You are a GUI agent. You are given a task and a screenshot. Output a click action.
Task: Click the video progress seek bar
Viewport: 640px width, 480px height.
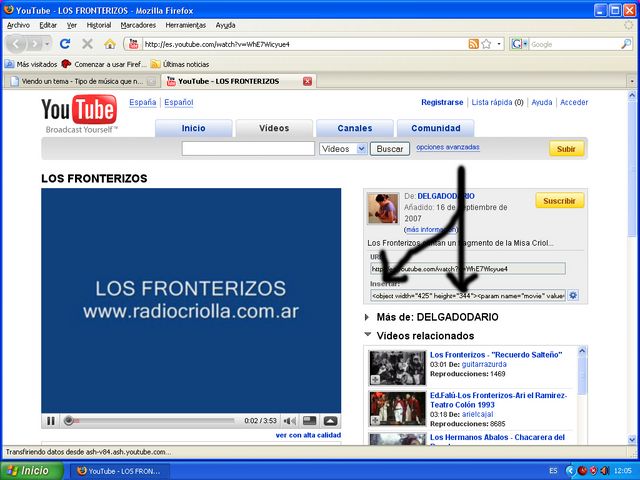point(150,421)
